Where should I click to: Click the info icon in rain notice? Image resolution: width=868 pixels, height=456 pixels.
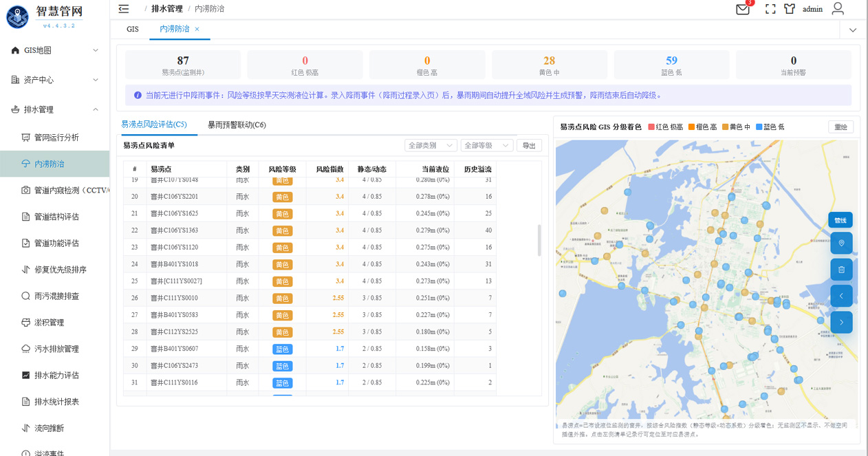point(138,95)
